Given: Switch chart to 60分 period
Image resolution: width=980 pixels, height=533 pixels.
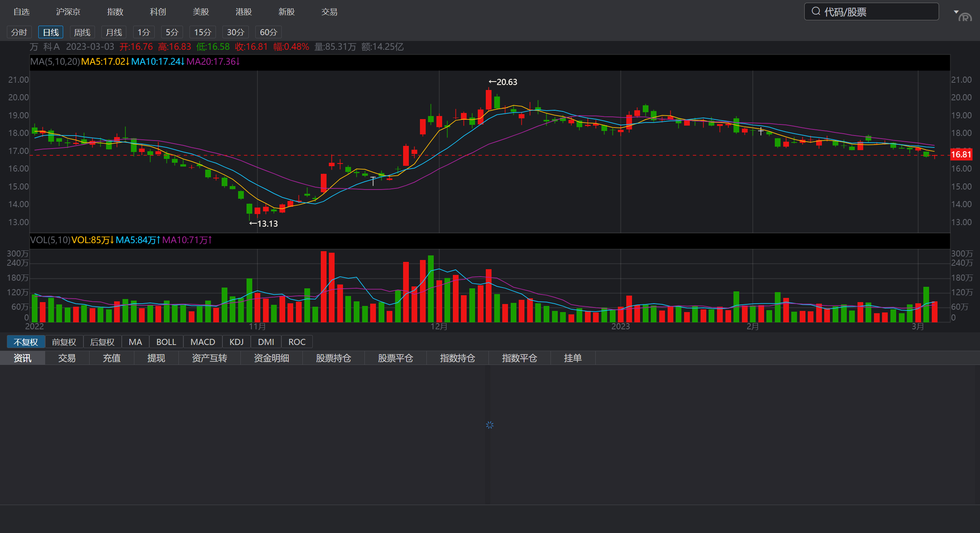Looking at the screenshot, I should point(268,32).
